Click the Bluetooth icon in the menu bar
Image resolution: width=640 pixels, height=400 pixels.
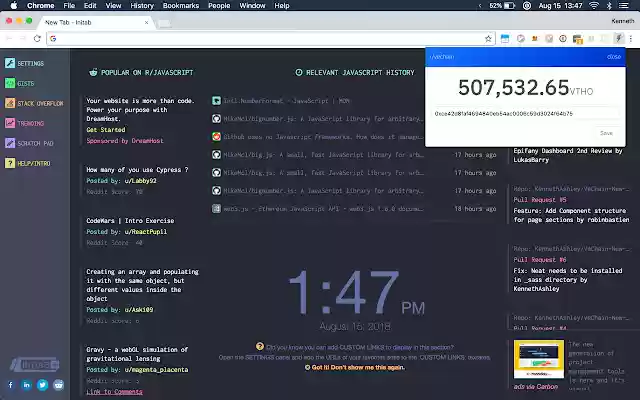(x=609, y=5)
